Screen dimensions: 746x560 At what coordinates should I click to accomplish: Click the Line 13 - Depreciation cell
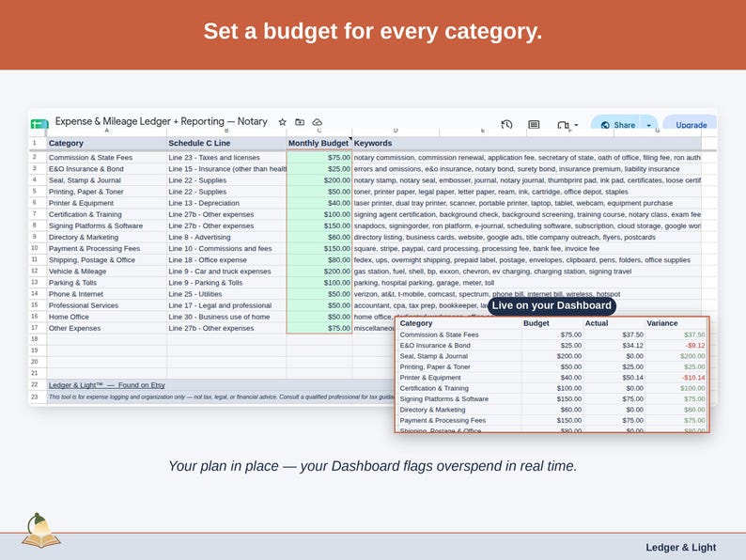pos(226,203)
